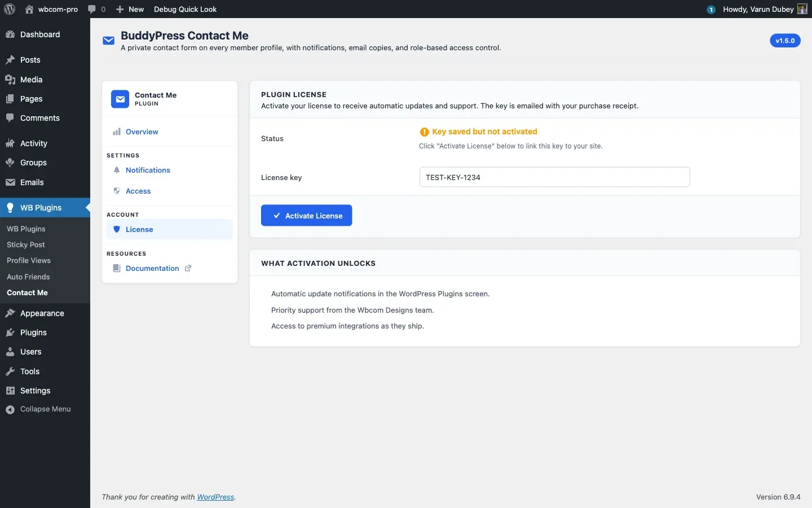Open the comments bubble in admin bar
Image resolution: width=812 pixels, height=508 pixels.
92,9
